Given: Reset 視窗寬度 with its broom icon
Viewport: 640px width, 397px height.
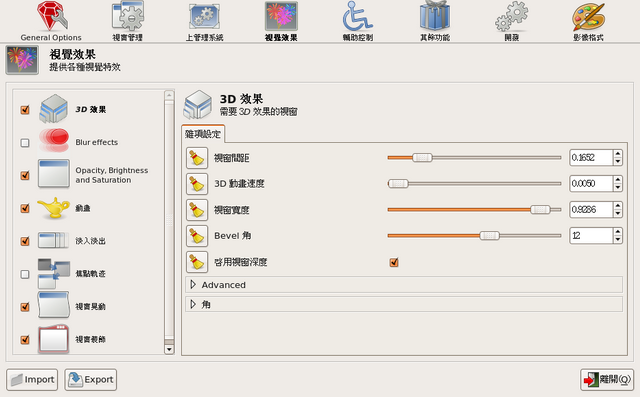Looking at the screenshot, I should coord(197,210).
